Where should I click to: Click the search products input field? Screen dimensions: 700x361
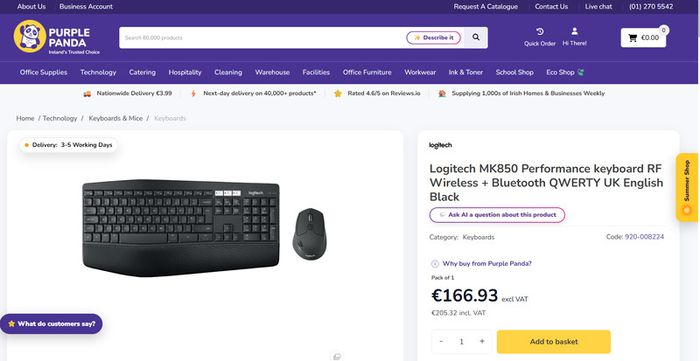pyautogui.click(x=262, y=38)
